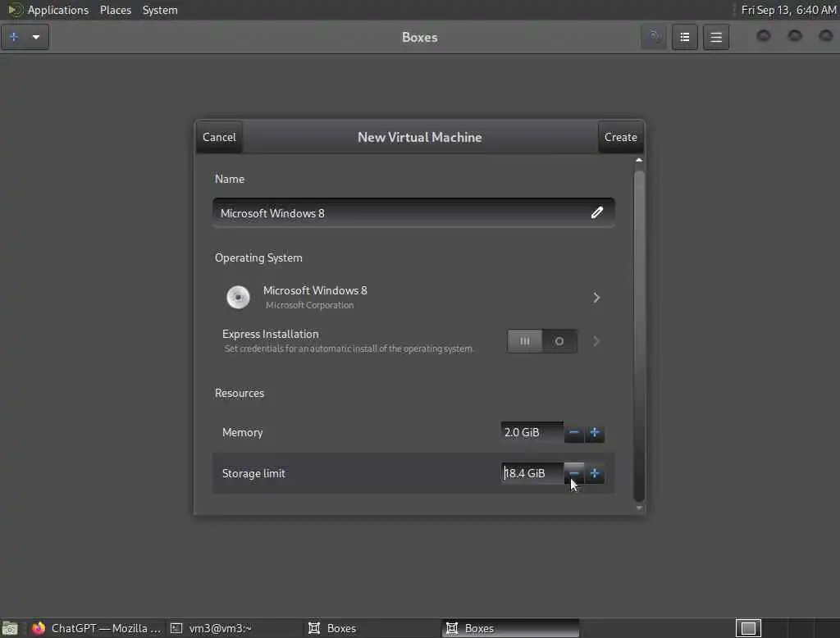Click the Name field with Microsoft Windows 8
840x638 pixels.
(x=413, y=213)
